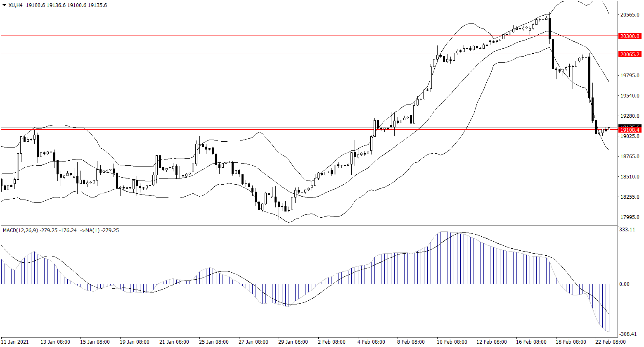
Task: Click the 333.11 MACD scale value
Action: [627, 230]
